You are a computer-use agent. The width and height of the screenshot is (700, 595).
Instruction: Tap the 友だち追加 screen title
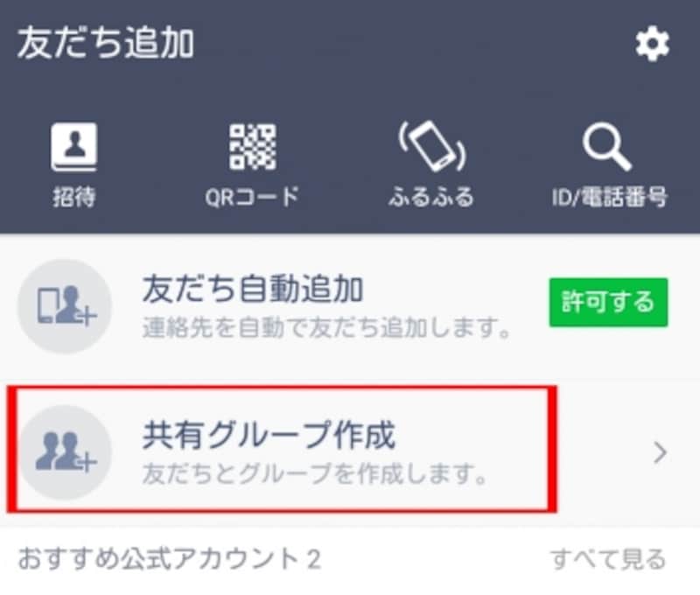point(105,43)
